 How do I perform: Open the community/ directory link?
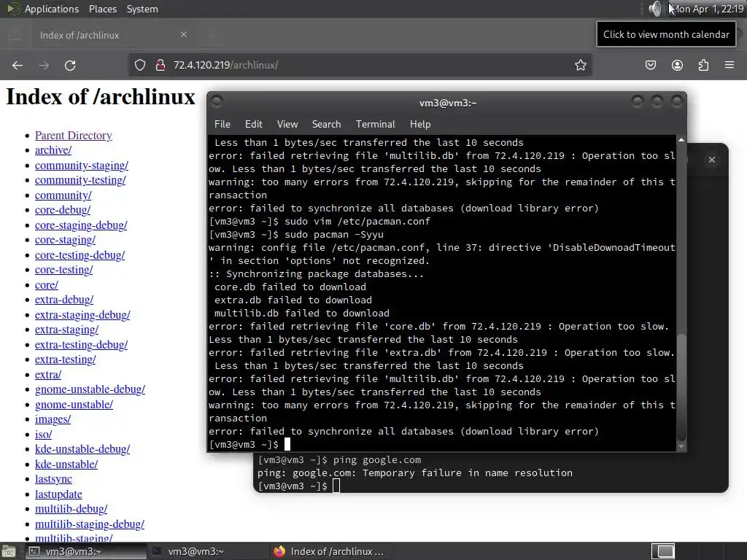(x=63, y=195)
